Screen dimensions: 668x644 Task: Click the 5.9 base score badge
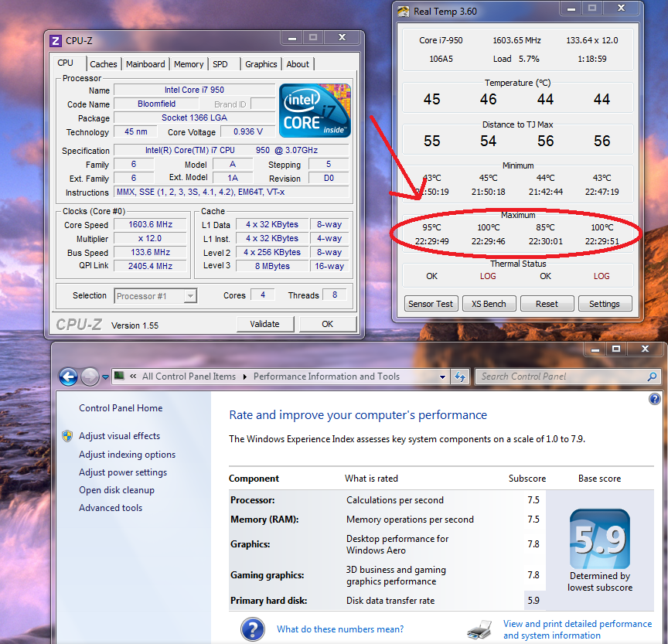click(600, 539)
